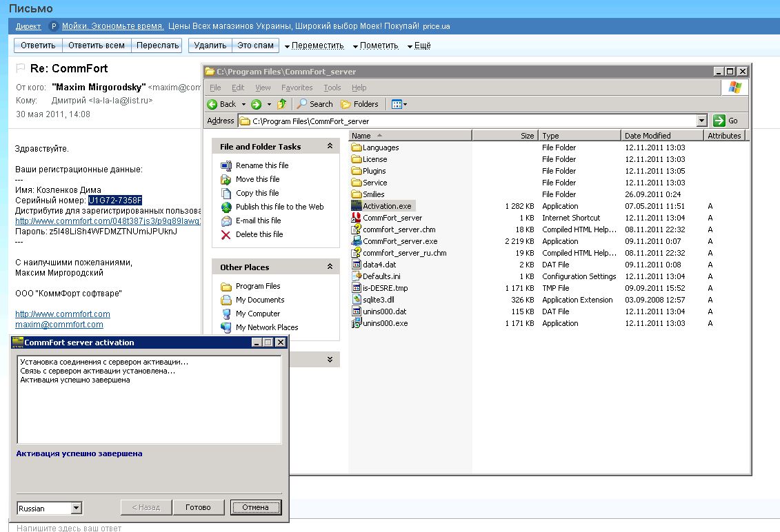Open My Network Places link
780x532 pixels.
click(267, 327)
